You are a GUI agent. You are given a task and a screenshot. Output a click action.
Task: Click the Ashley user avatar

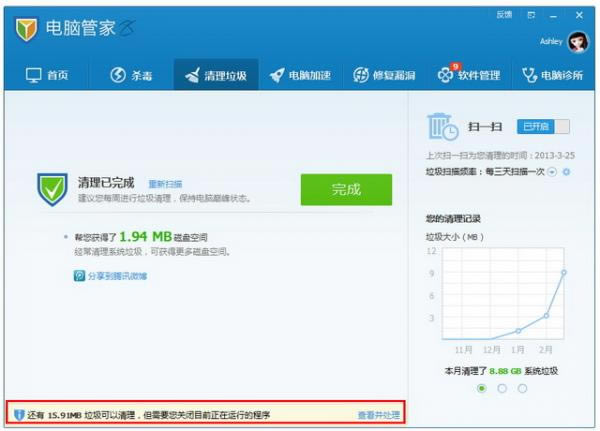pyautogui.click(x=578, y=42)
